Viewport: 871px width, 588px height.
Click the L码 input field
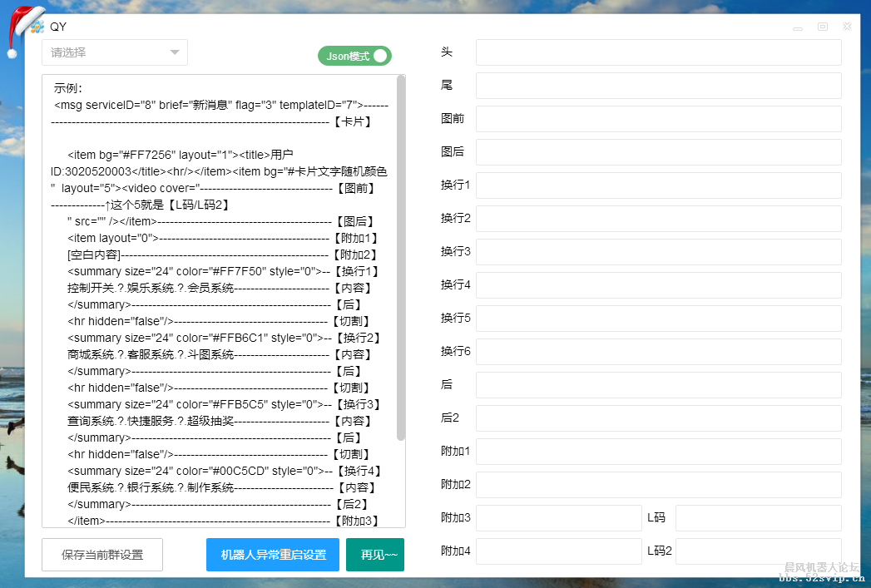point(758,517)
